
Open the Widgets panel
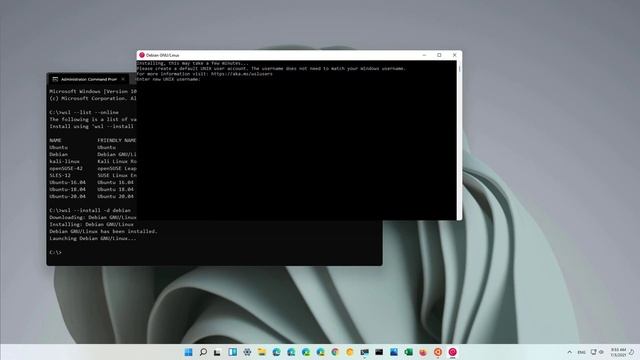(x=232, y=352)
